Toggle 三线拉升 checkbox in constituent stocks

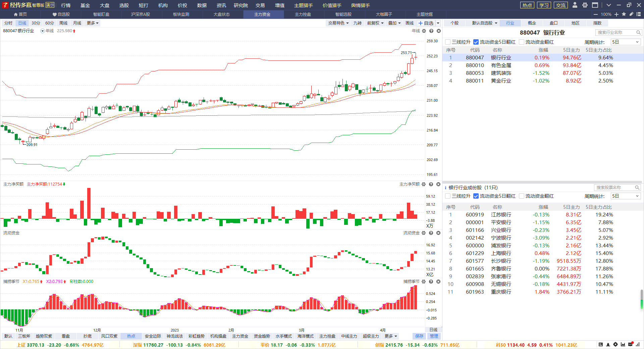tap(448, 196)
